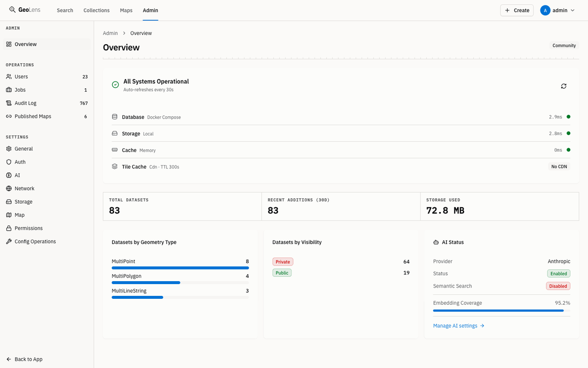Click the GeoLens magnifier logo icon

click(x=12, y=10)
